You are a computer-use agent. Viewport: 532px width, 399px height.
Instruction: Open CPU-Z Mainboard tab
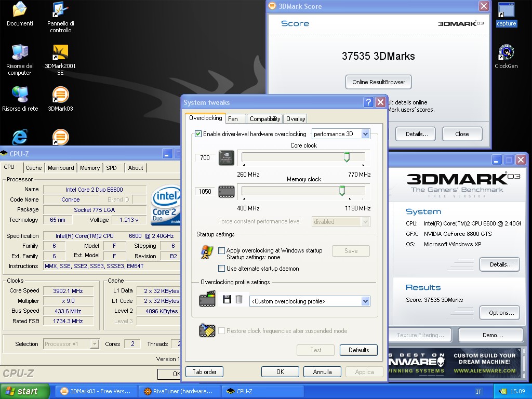[x=61, y=168]
